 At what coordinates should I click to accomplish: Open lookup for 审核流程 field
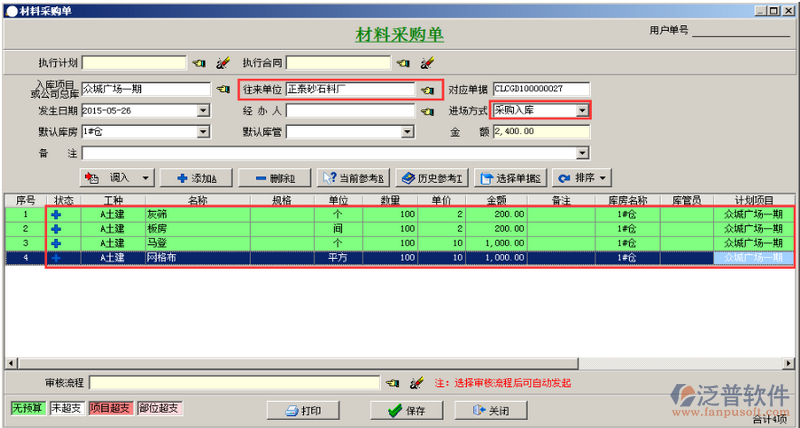click(x=392, y=383)
